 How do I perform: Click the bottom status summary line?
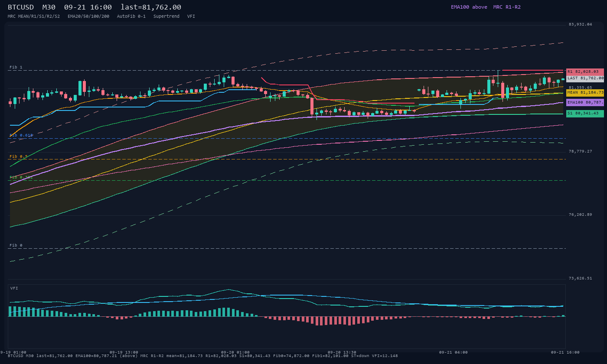point(203,356)
